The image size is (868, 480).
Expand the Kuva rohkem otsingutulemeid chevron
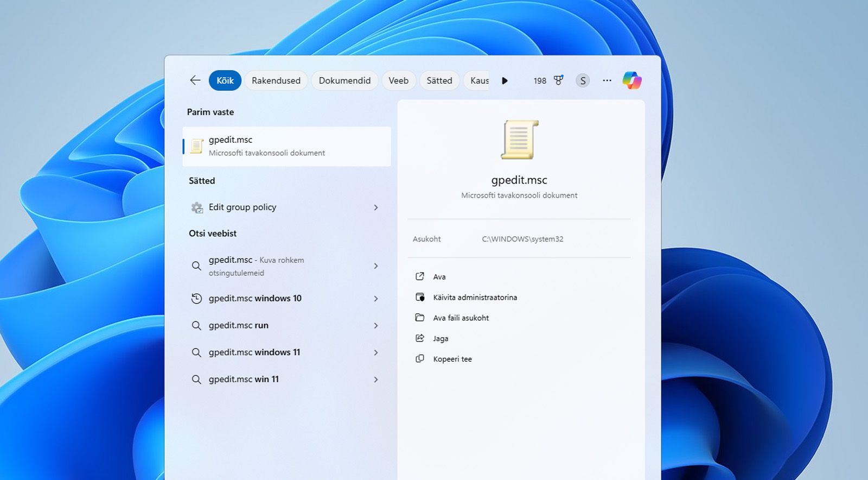(376, 266)
